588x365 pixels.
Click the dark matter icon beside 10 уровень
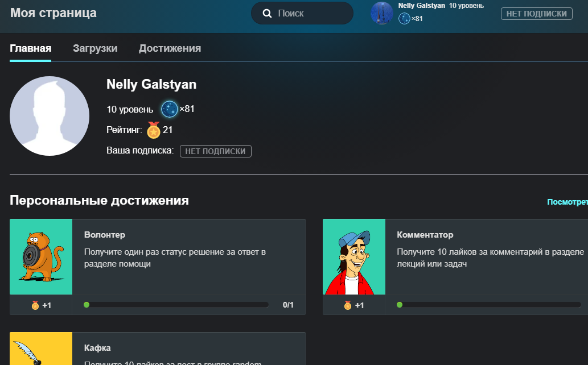pyautogui.click(x=170, y=109)
